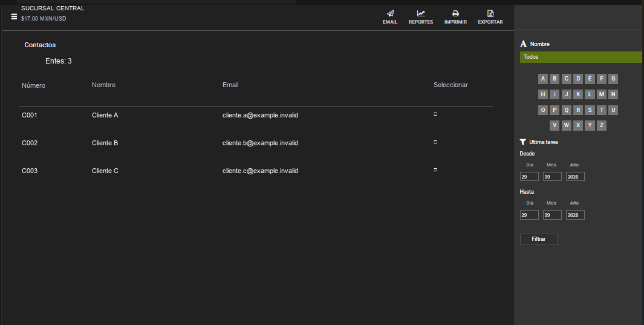
Task: Filter names by letter R
Action: [578, 110]
